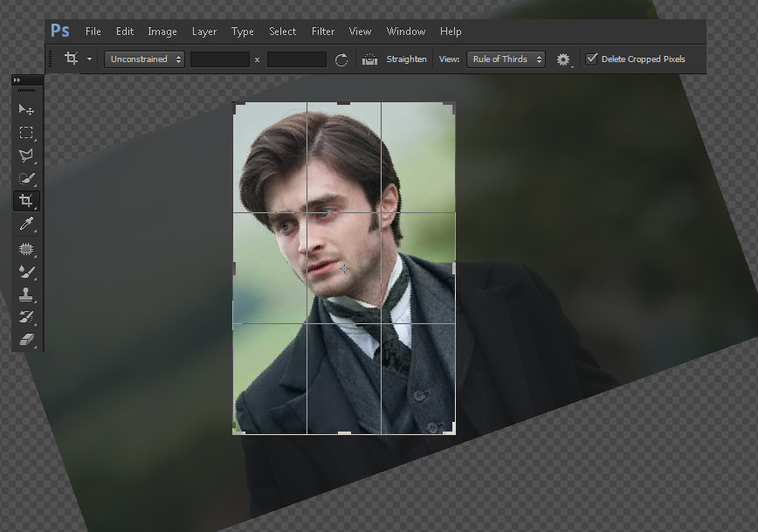Screen dimensions: 758x532
Task: Open the Window menu
Action: 406,31
